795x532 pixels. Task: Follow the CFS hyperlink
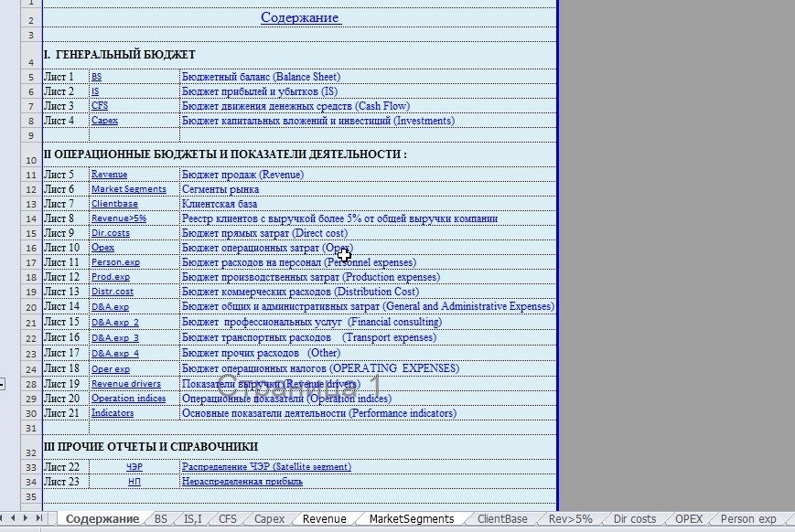100,105
